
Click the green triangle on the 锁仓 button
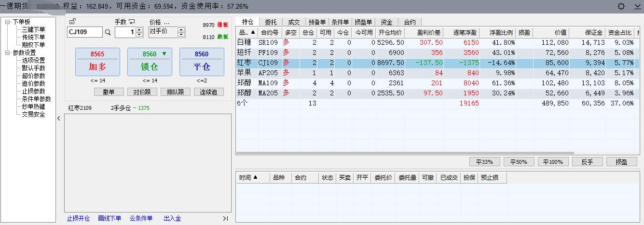point(164,54)
